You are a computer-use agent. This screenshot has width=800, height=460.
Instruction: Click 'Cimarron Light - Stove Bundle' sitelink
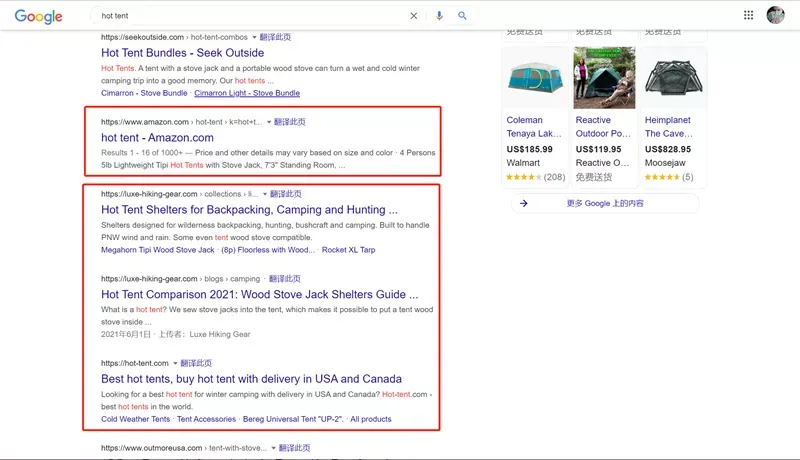pyautogui.click(x=247, y=93)
